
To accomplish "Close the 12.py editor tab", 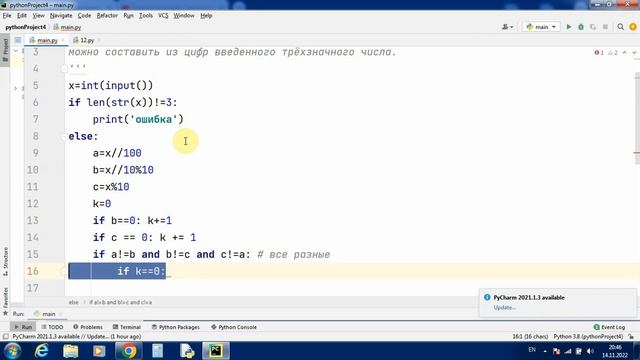I will pos(99,40).
